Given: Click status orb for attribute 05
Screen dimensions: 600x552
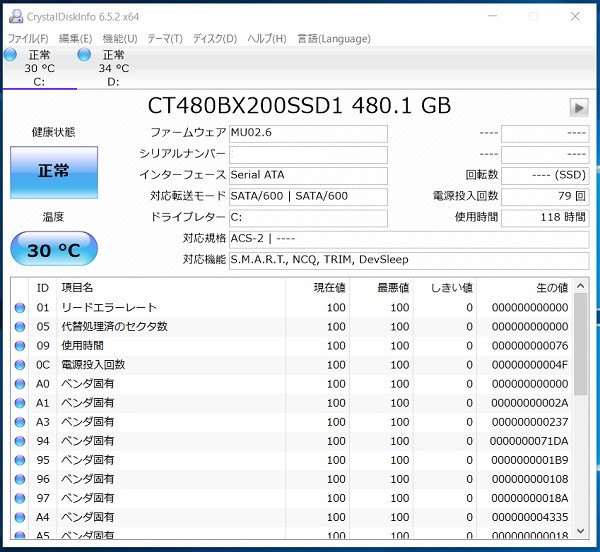Looking at the screenshot, I should pyautogui.click(x=20, y=327).
